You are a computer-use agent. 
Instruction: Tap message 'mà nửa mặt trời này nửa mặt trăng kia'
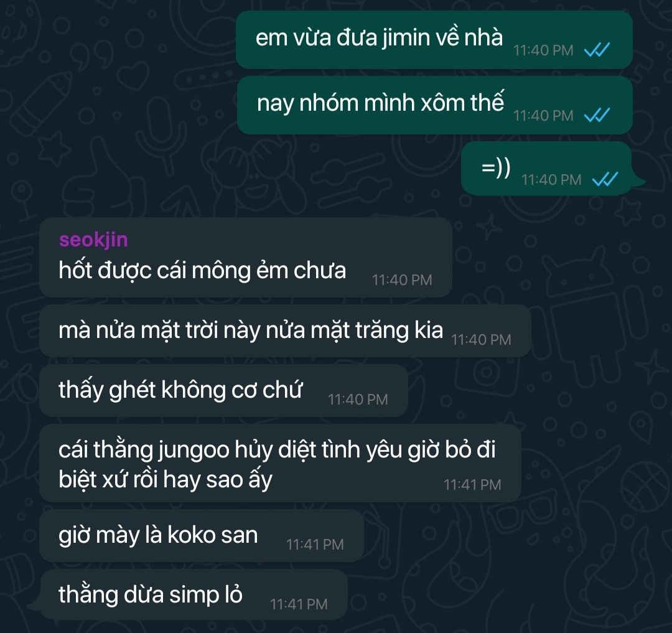coord(285,331)
